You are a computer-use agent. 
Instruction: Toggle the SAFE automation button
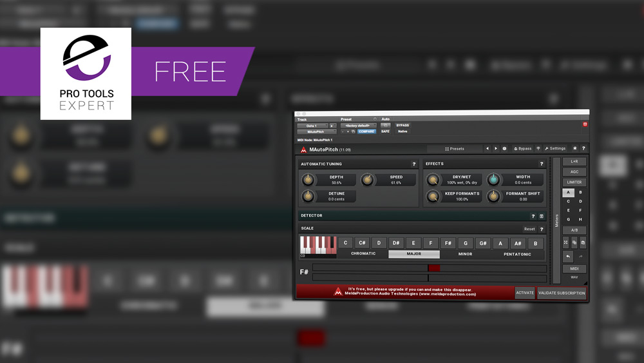(385, 132)
